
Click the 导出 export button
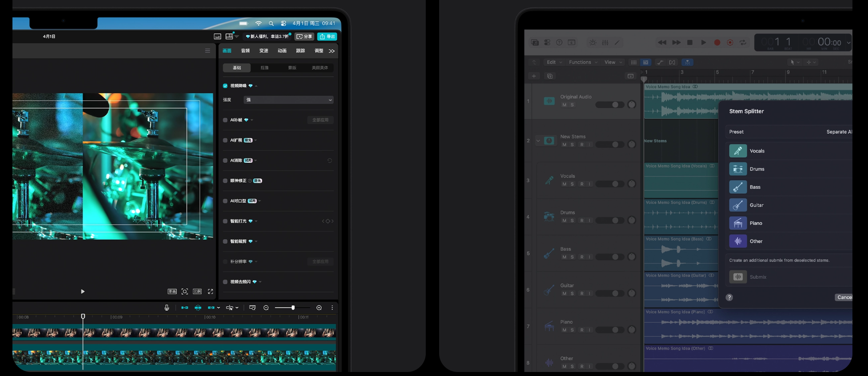click(x=327, y=36)
